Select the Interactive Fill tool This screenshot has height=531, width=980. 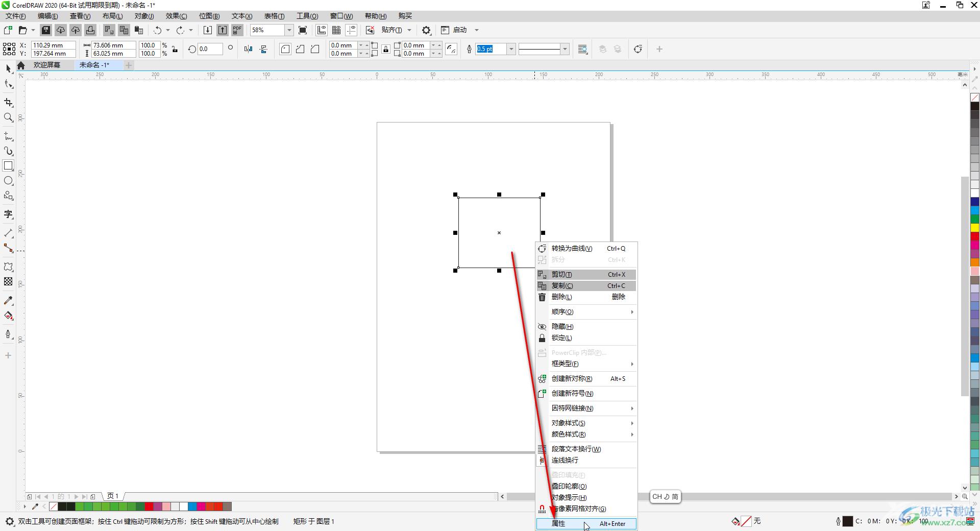(8, 316)
